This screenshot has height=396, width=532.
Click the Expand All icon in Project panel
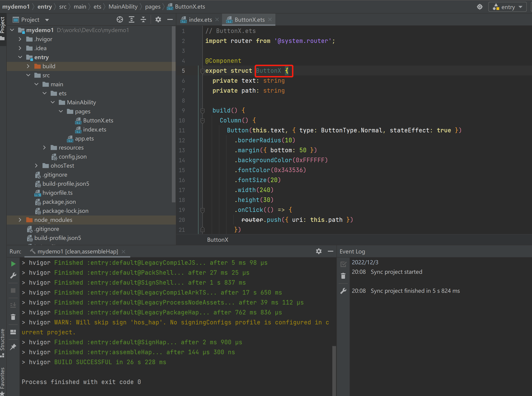tap(131, 20)
